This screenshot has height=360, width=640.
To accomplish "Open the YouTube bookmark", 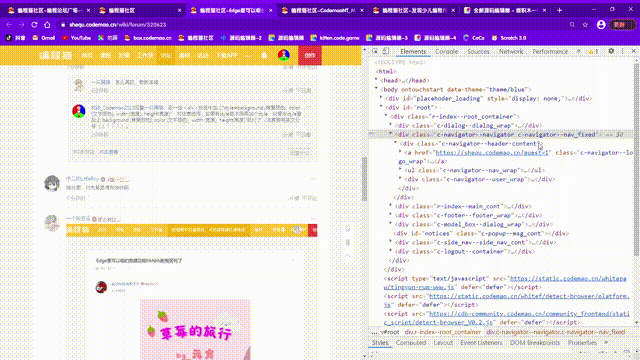I will (x=76, y=38).
